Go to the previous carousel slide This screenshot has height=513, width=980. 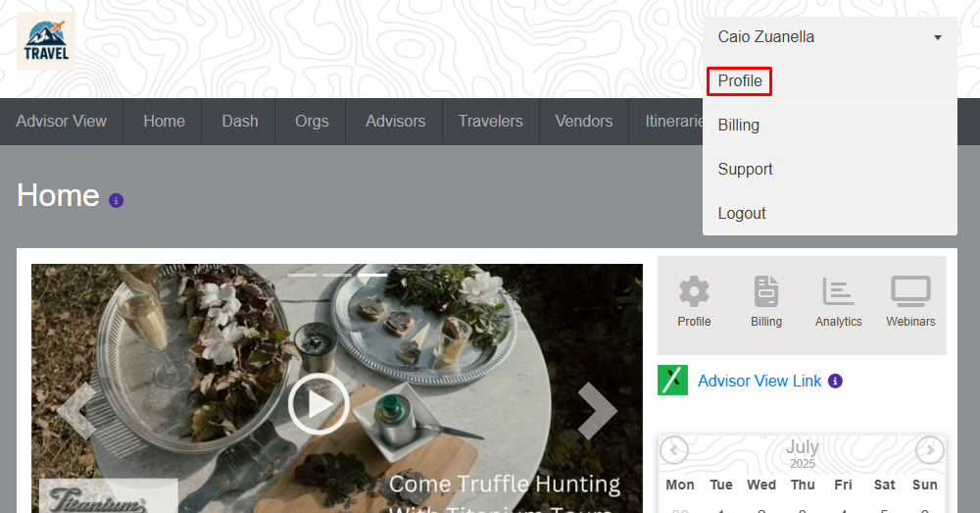pos(76,410)
